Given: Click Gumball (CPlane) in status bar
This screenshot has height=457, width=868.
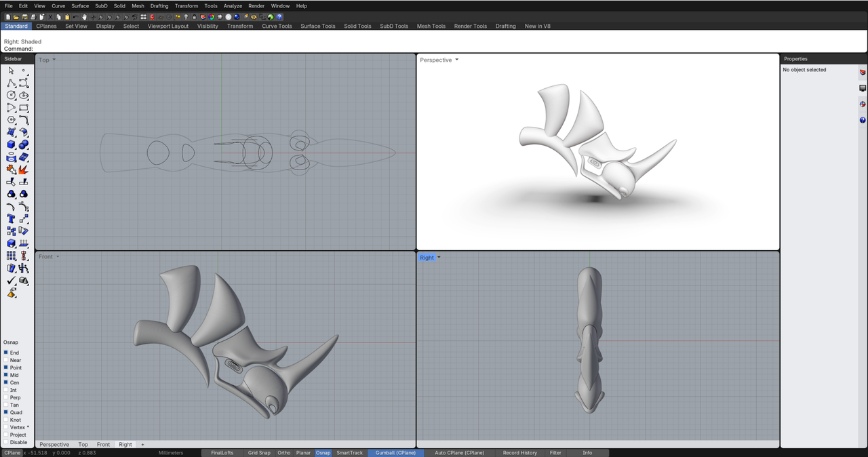Looking at the screenshot, I should [x=396, y=453].
